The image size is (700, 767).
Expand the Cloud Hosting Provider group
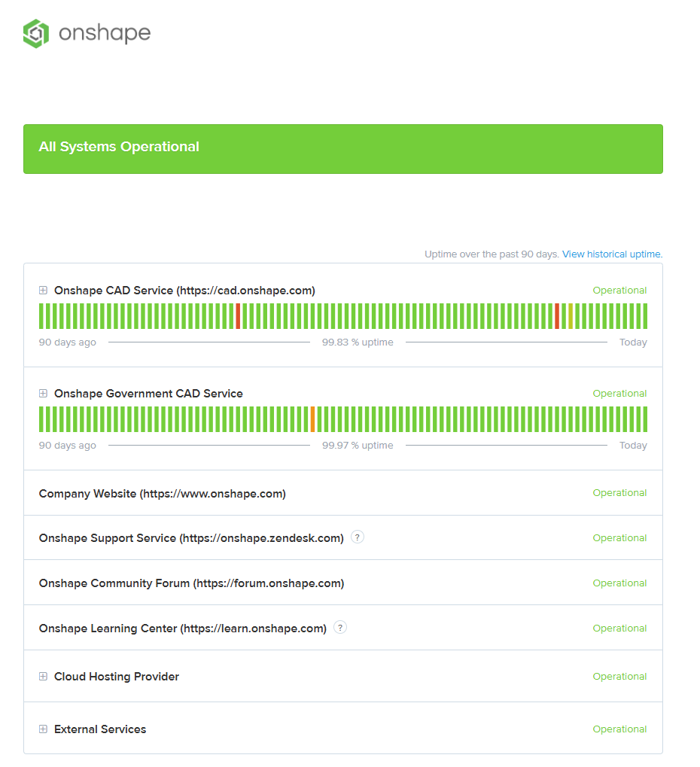pyautogui.click(x=43, y=677)
